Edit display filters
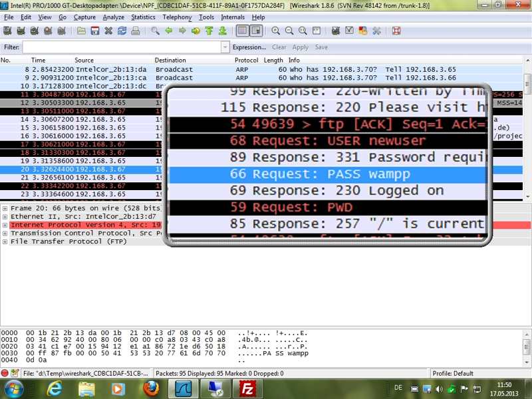The width and height of the screenshot is (532, 399). click(x=349, y=31)
